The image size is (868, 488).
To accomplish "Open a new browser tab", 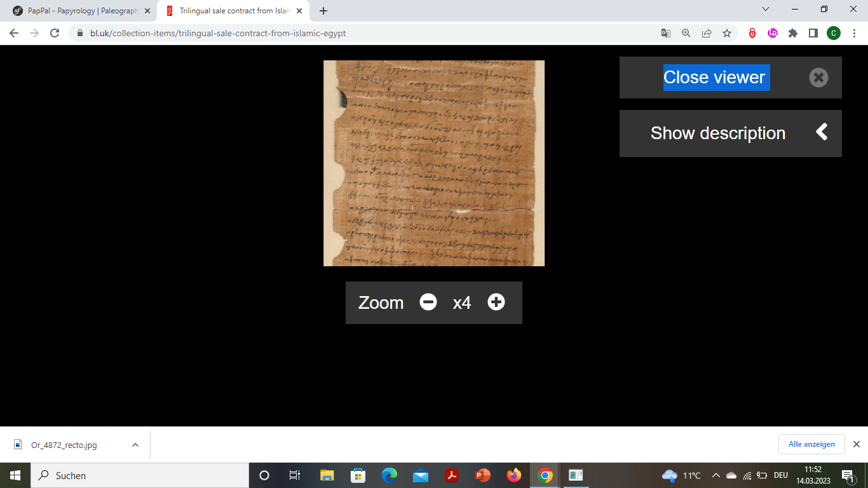I will coord(323,11).
